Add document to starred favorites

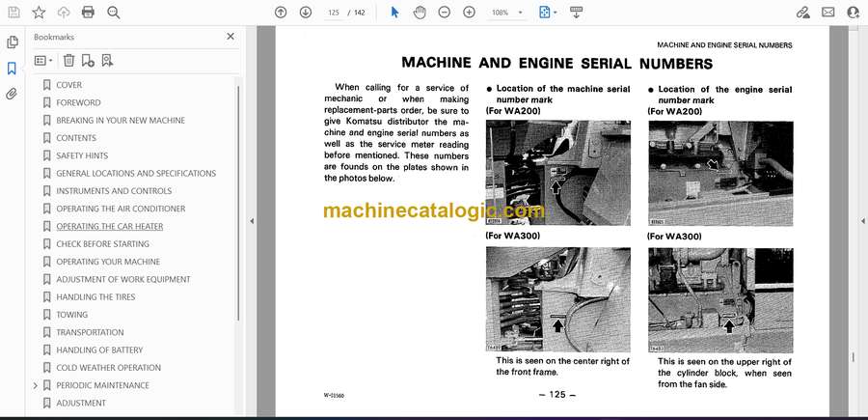[x=39, y=13]
